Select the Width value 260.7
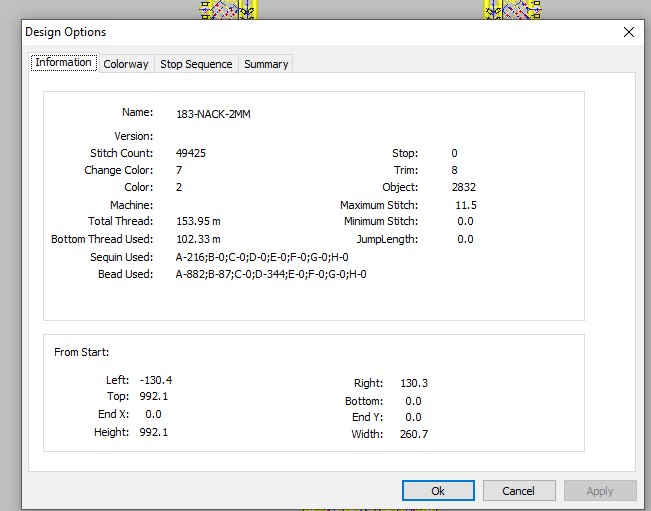This screenshot has height=511, width=651. (414, 434)
